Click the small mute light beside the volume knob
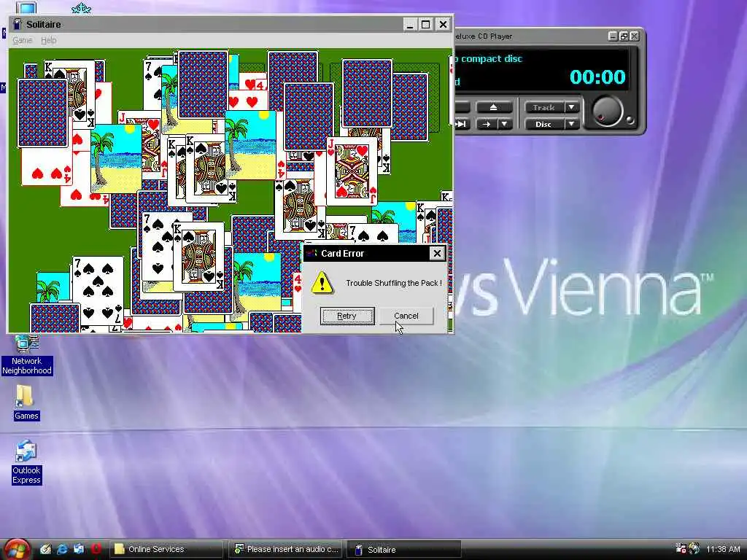 tap(630, 120)
